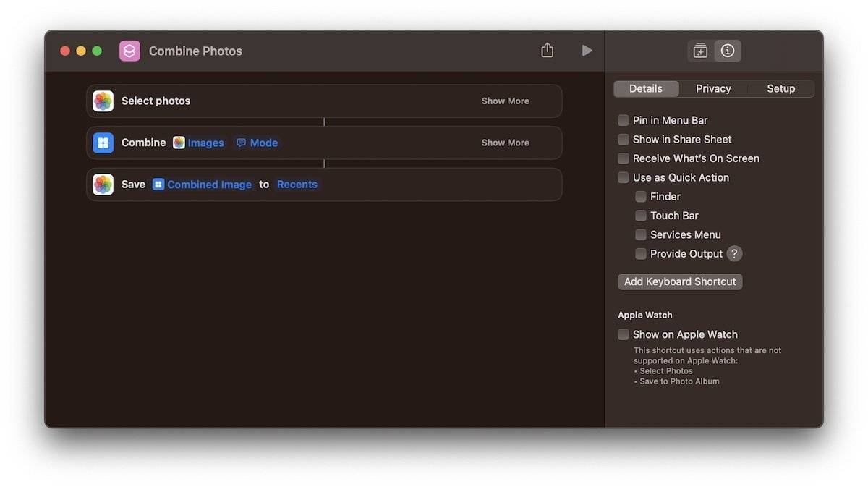Check Use as Quick Action
The image size is (868, 487).
[x=623, y=178]
